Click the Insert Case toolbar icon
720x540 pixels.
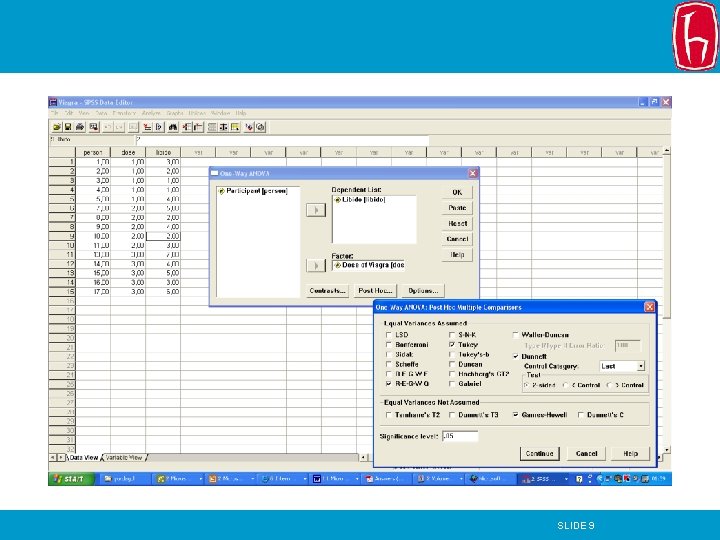(186, 127)
